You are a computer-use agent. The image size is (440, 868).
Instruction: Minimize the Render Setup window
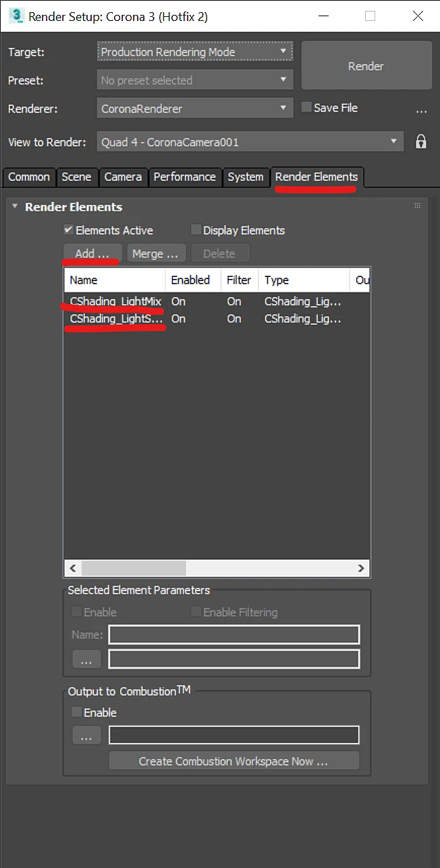(x=323, y=16)
